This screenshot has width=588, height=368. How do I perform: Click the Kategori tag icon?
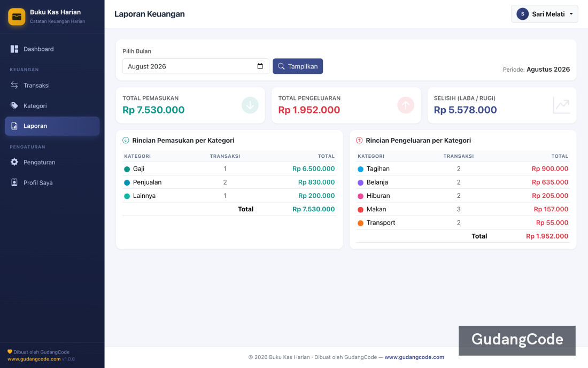(x=14, y=106)
